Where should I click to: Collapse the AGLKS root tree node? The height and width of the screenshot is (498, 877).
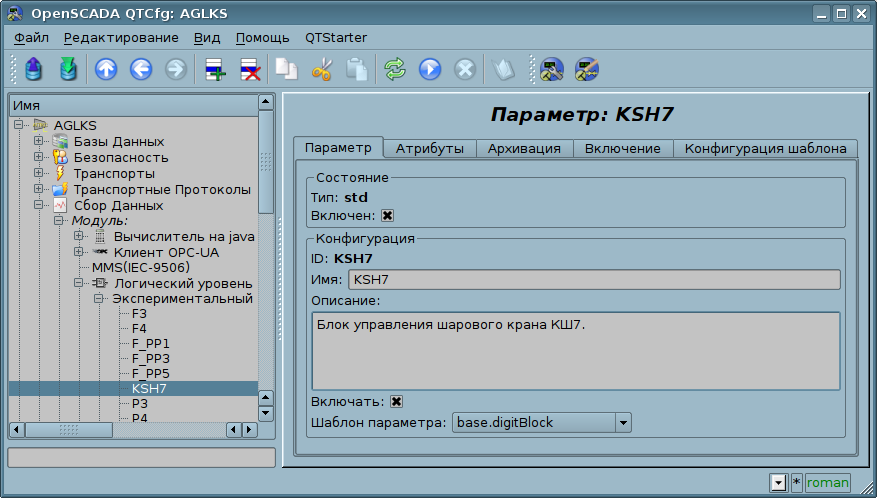19,124
